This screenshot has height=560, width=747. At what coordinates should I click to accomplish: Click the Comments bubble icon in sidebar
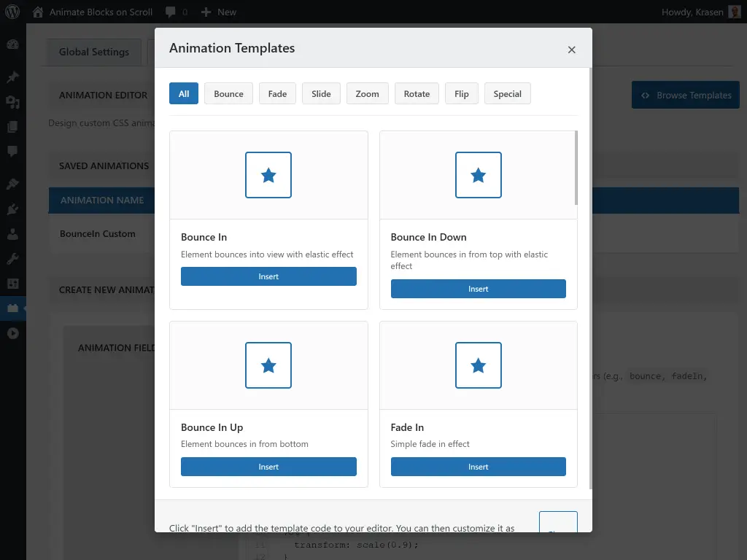click(12, 151)
